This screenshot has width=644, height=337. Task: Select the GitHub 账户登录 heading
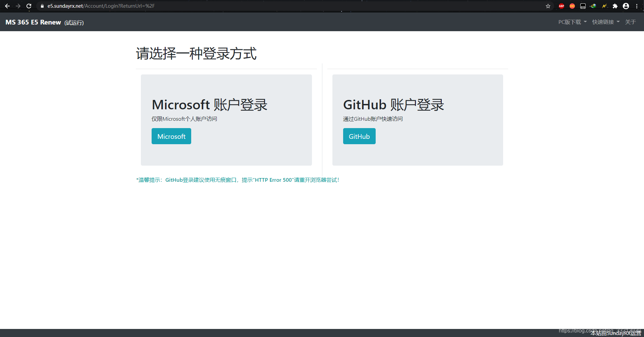393,105
